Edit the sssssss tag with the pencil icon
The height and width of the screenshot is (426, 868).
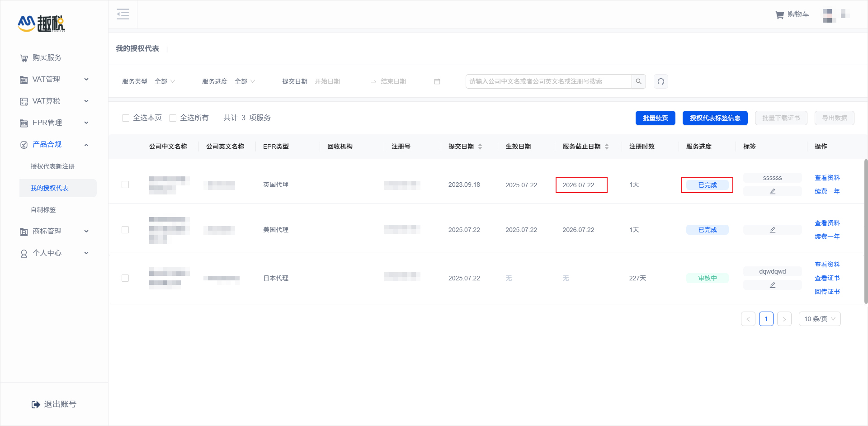(772, 191)
